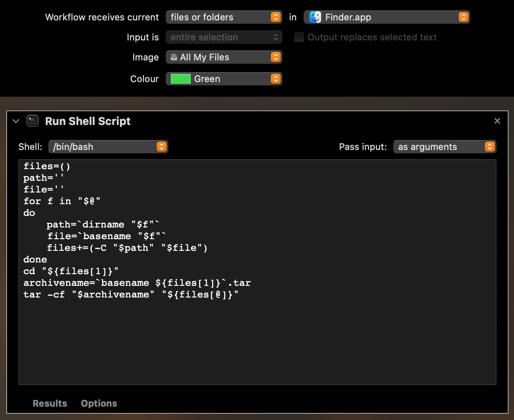Open the 'files or folders' input type dropdown

(x=224, y=17)
